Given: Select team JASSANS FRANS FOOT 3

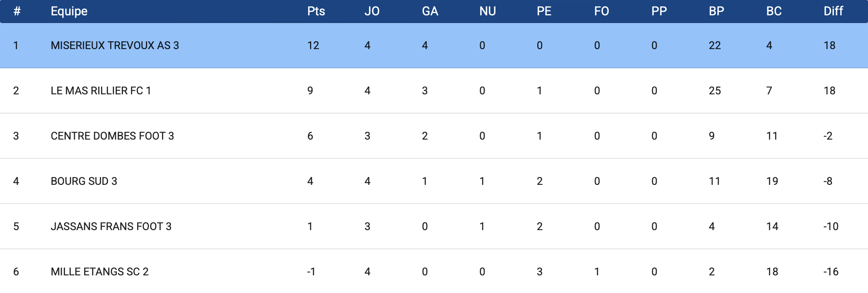Looking at the screenshot, I should click(111, 226).
